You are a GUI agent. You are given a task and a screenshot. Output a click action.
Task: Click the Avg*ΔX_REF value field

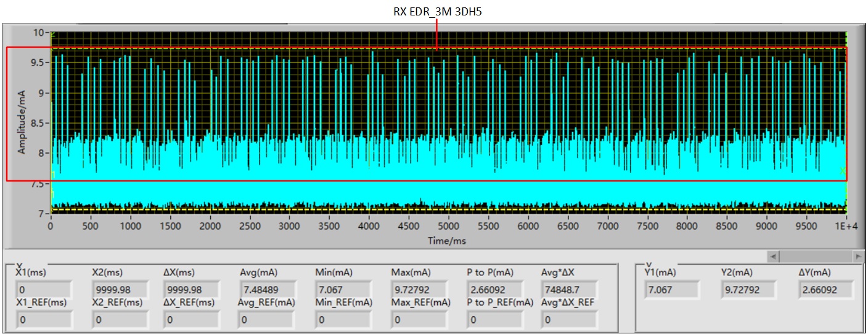[x=570, y=320]
